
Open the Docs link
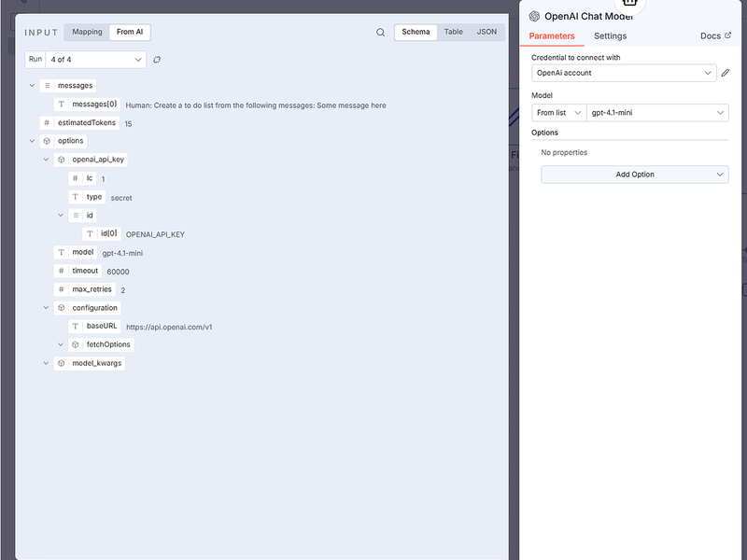(x=715, y=36)
